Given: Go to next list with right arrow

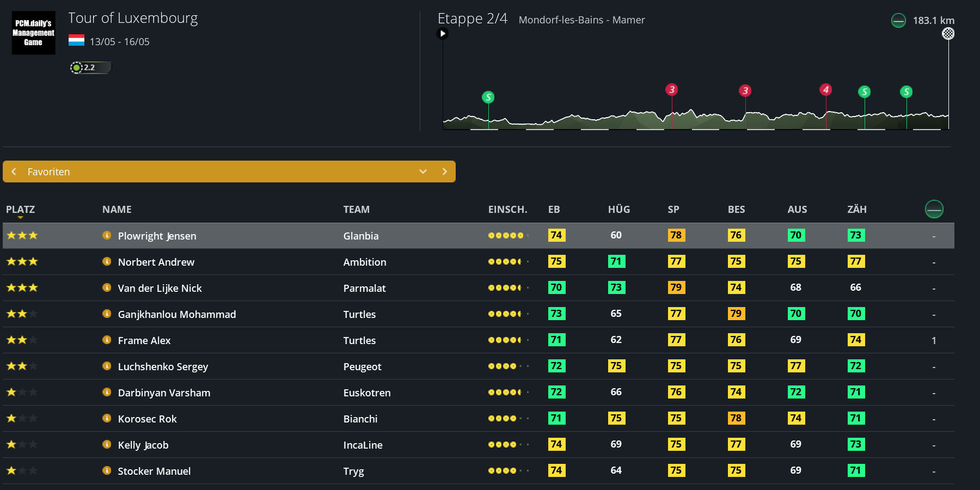Looking at the screenshot, I should [444, 171].
